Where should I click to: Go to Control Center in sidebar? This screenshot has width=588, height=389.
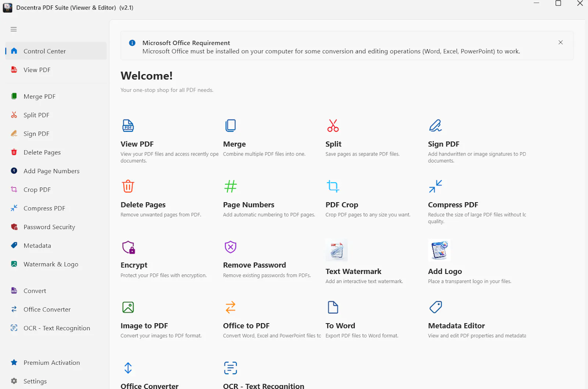coord(56,51)
